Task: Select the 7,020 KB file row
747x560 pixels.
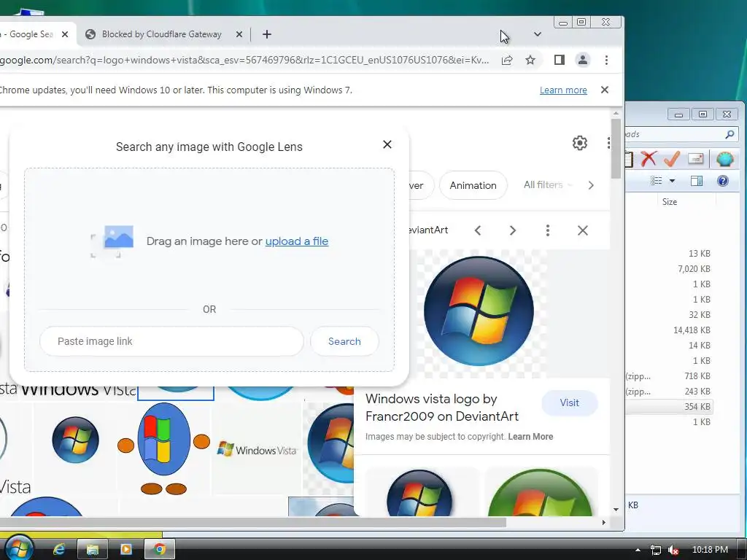Action: click(x=668, y=268)
